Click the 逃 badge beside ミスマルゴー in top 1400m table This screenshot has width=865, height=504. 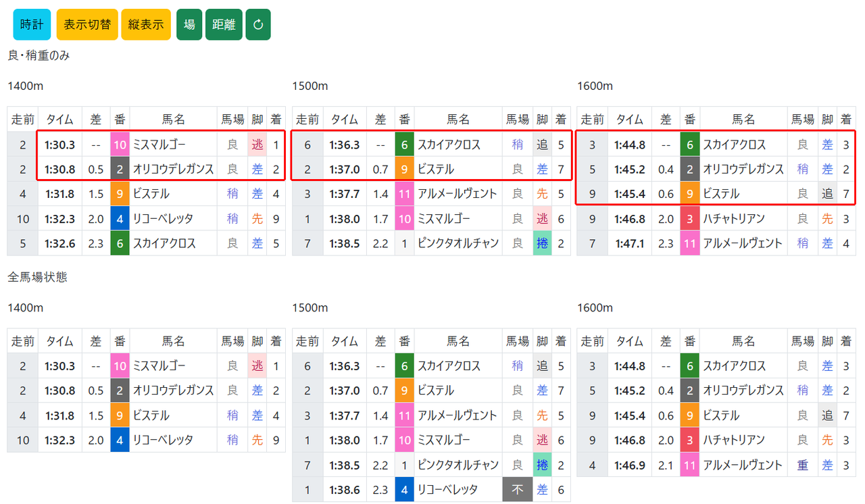257,145
